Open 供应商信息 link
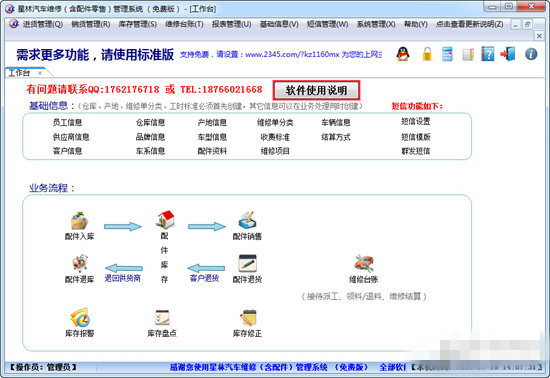 coord(71,137)
